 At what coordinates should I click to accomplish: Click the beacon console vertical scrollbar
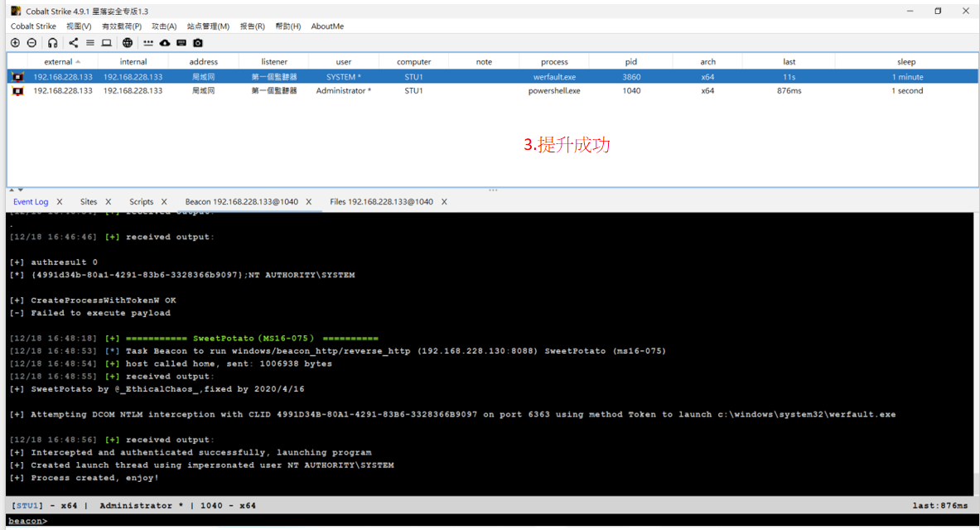pyautogui.click(x=976, y=354)
